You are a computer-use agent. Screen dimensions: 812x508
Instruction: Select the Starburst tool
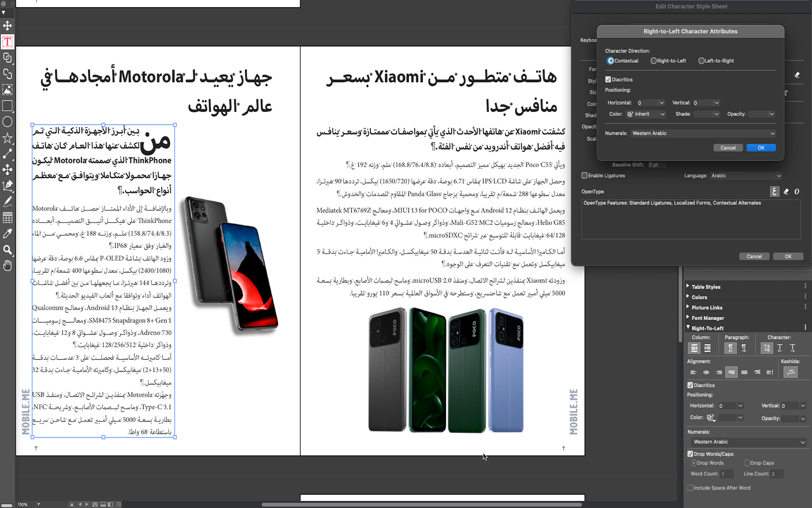click(x=7, y=138)
